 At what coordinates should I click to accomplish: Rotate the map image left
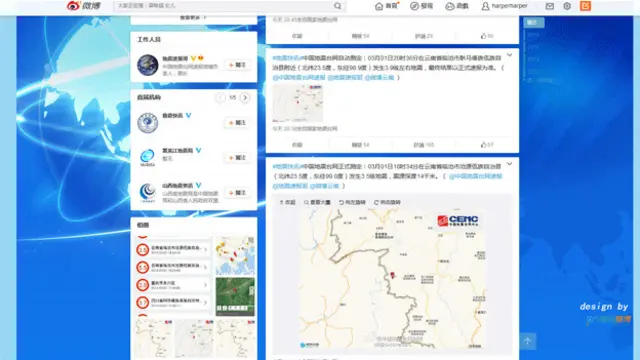[x=352, y=202]
